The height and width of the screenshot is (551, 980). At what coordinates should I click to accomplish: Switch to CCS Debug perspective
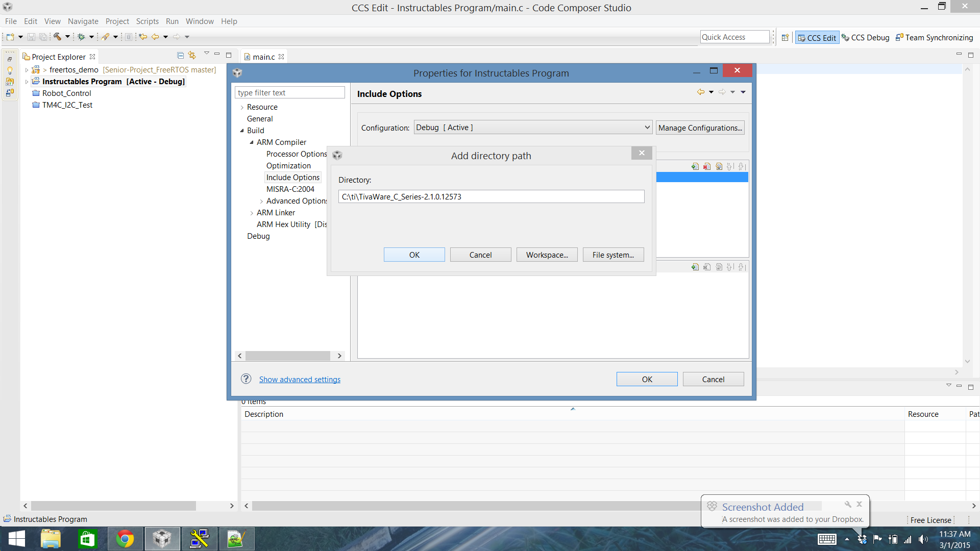pyautogui.click(x=865, y=37)
